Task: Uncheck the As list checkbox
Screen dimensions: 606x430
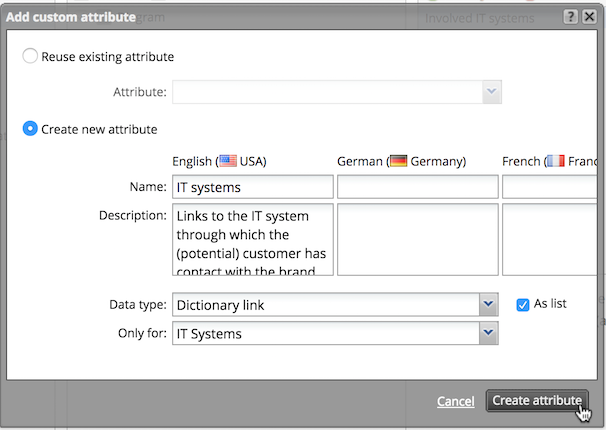Action: tap(523, 305)
